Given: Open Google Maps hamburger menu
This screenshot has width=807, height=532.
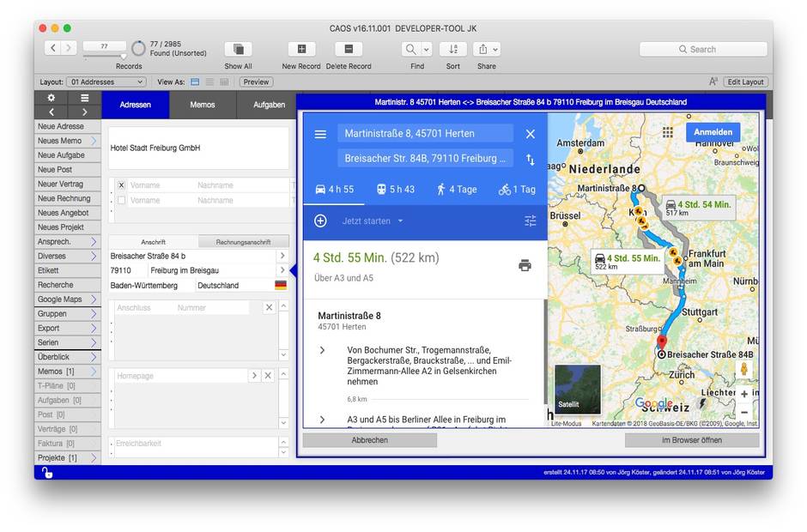Looking at the screenshot, I should (320, 134).
